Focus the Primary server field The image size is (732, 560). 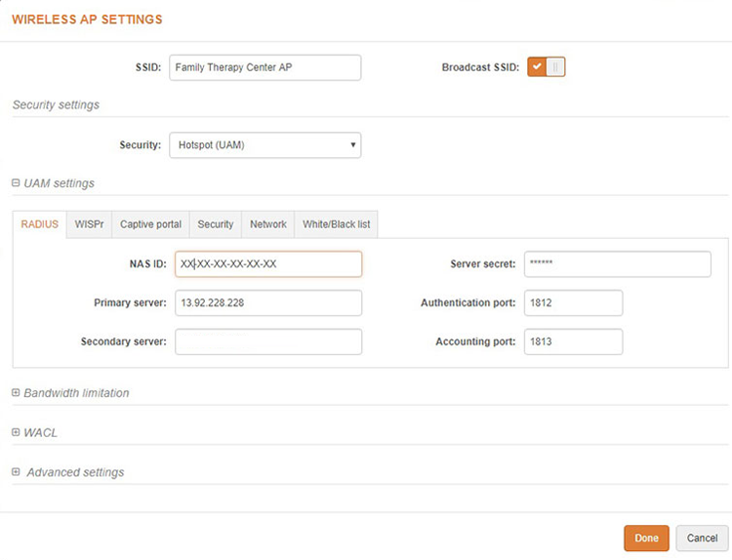tap(268, 303)
